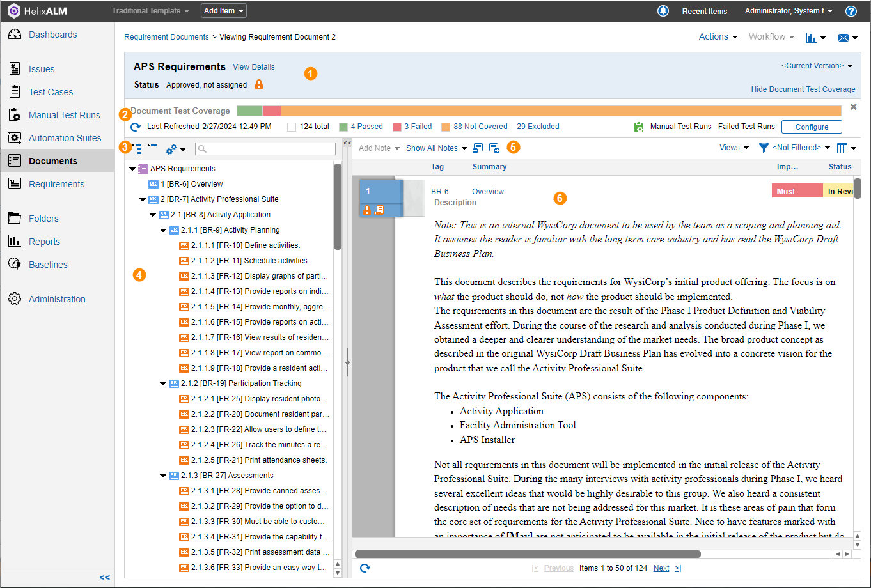Open the Actions menu

click(718, 37)
